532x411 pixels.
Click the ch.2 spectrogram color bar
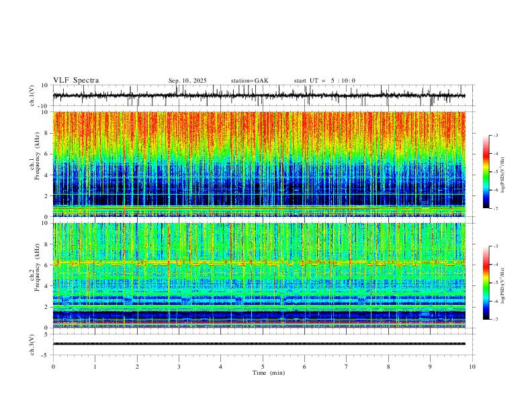pos(486,283)
